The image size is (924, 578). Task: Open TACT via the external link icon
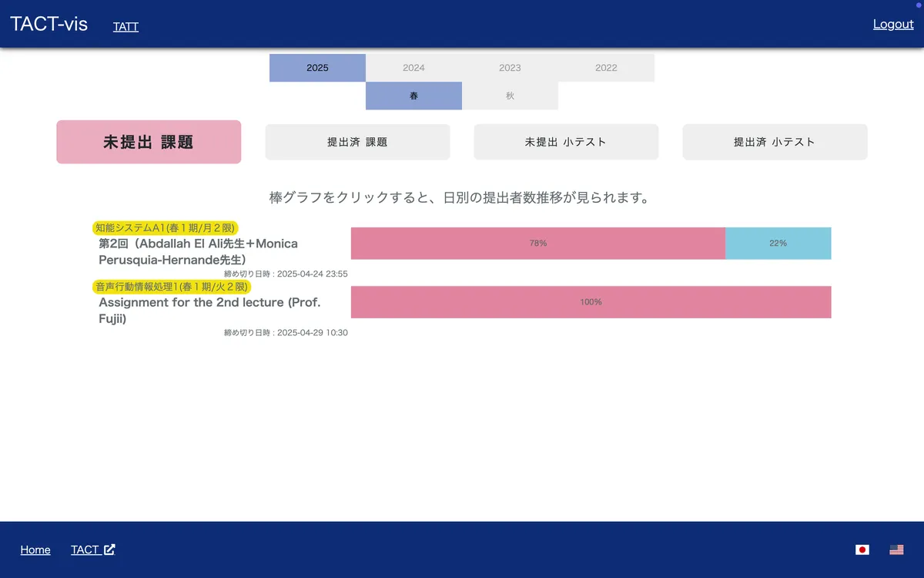tap(109, 549)
